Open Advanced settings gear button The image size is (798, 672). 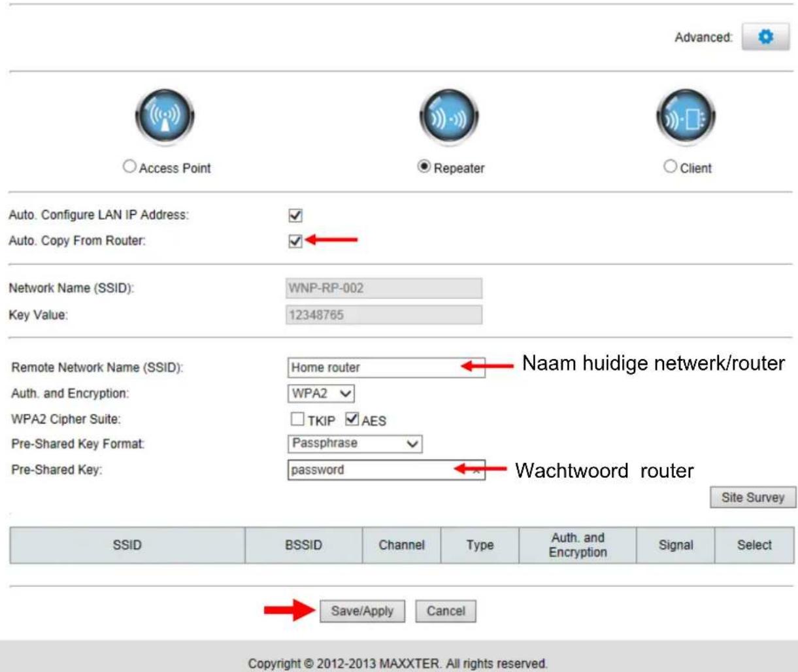[765, 37]
